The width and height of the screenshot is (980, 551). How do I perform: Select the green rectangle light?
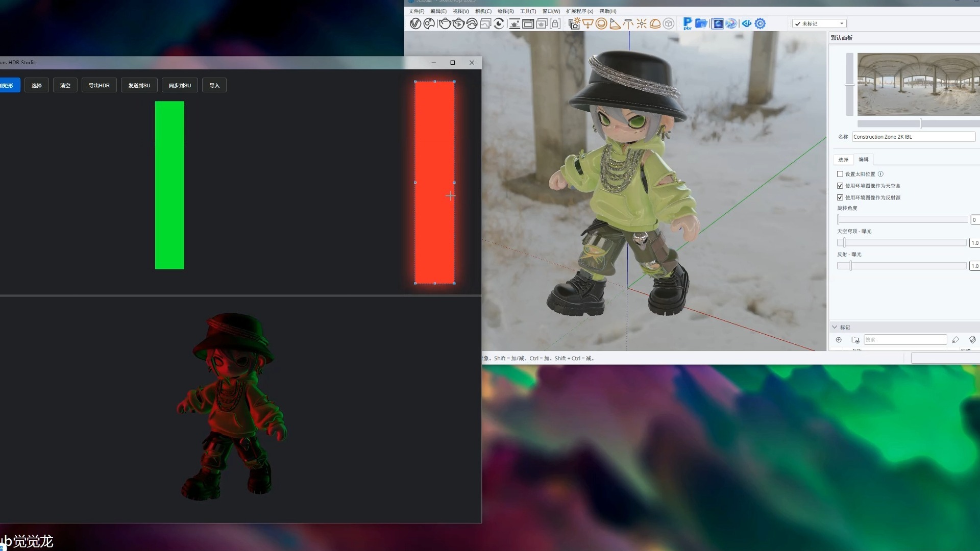click(x=169, y=185)
